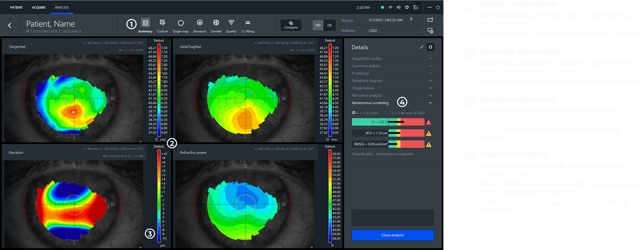This screenshot has height=250, width=644.
Task: Toggle the OD eye selection
Action: pos(318,25)
